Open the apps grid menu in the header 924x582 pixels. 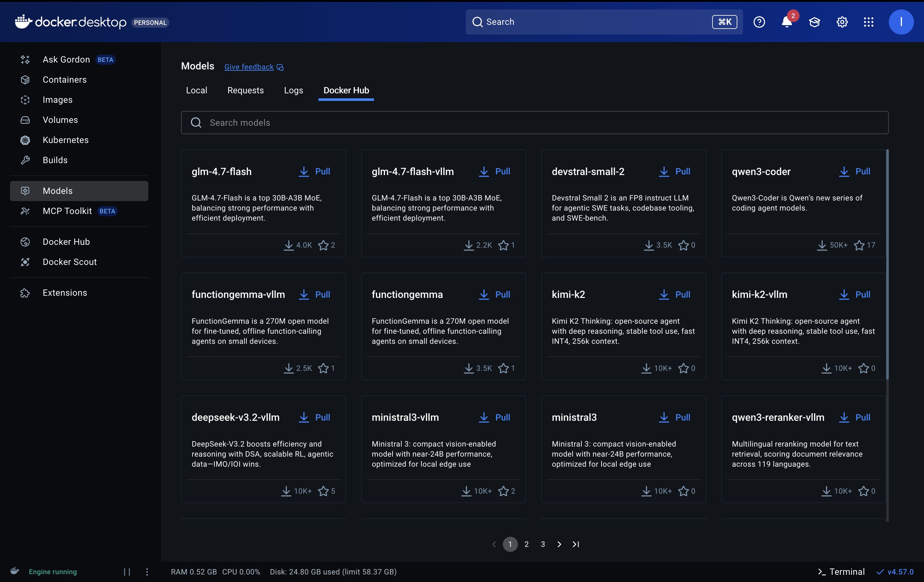click(x=869, y=22)
